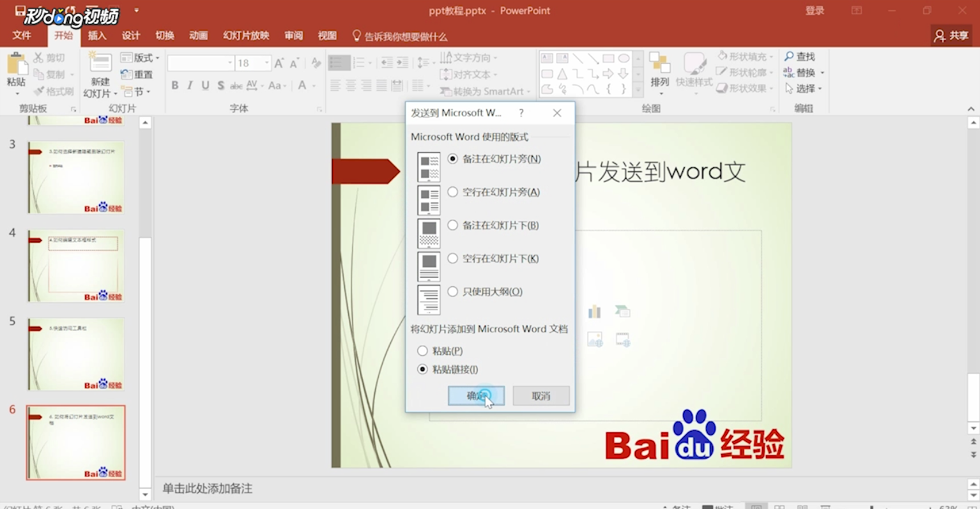The width and height of the screenshot is (980, 509).
Task: Open the 文件 menu
Action: click(22, 36)
